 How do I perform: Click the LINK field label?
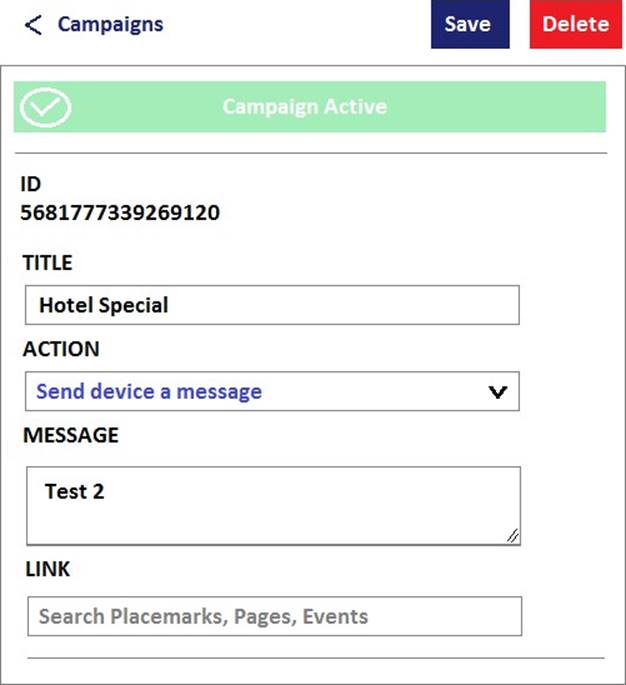click(x=48, y=569)
